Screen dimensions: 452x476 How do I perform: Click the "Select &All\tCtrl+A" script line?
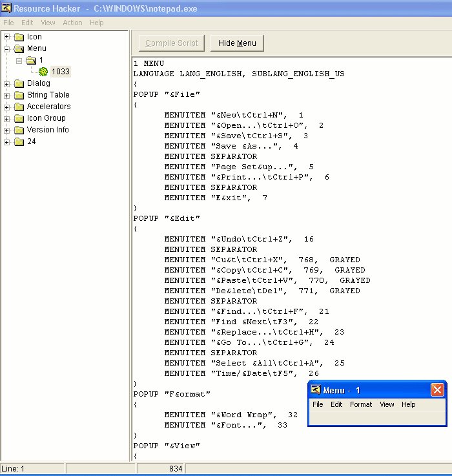[x=254, y=363]
